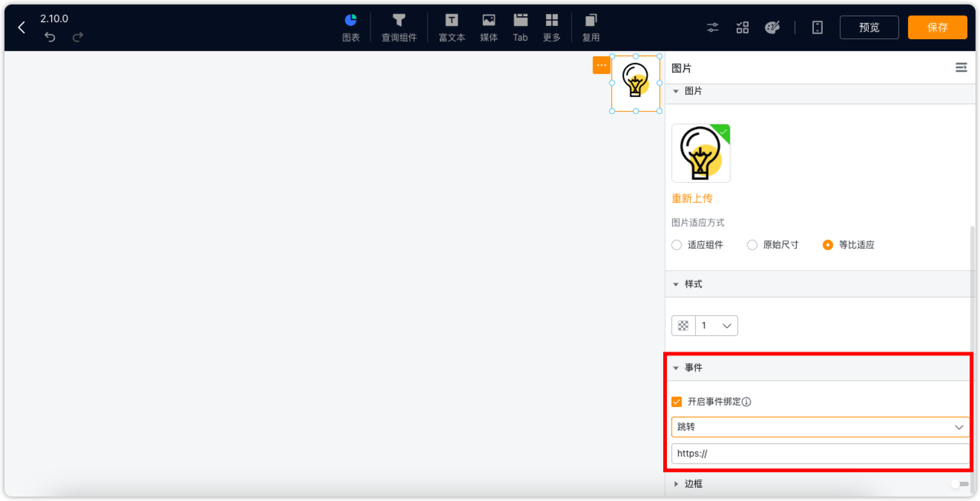The width and height of the screenshot is (980, 501).
Task: Insert a Tab component
Action: [x=520, y=27]
